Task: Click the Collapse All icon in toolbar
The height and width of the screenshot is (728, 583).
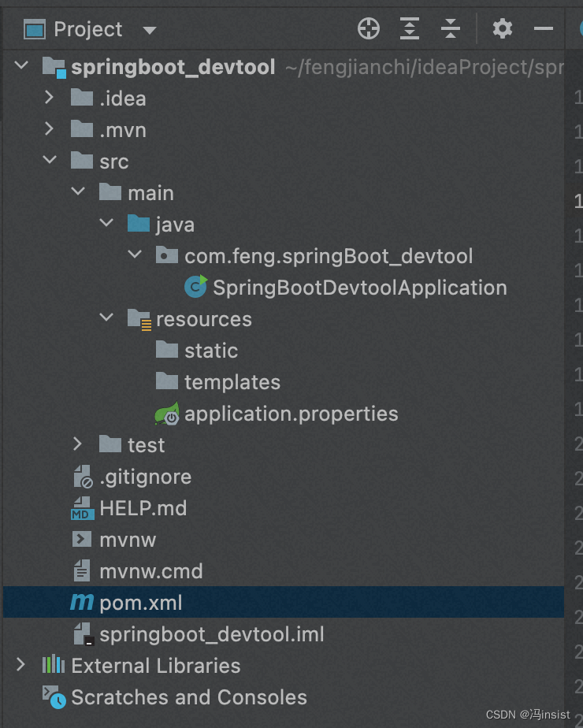Action: point(450,28)
